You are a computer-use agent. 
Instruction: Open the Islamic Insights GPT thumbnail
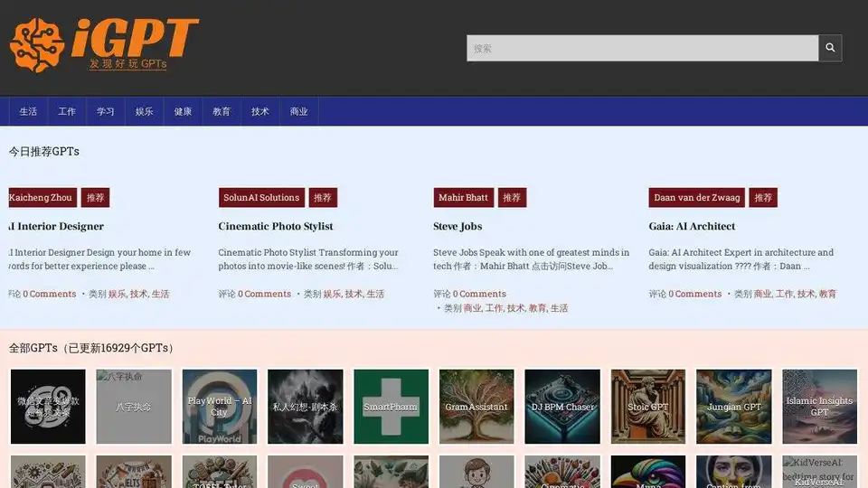[820, 407]
